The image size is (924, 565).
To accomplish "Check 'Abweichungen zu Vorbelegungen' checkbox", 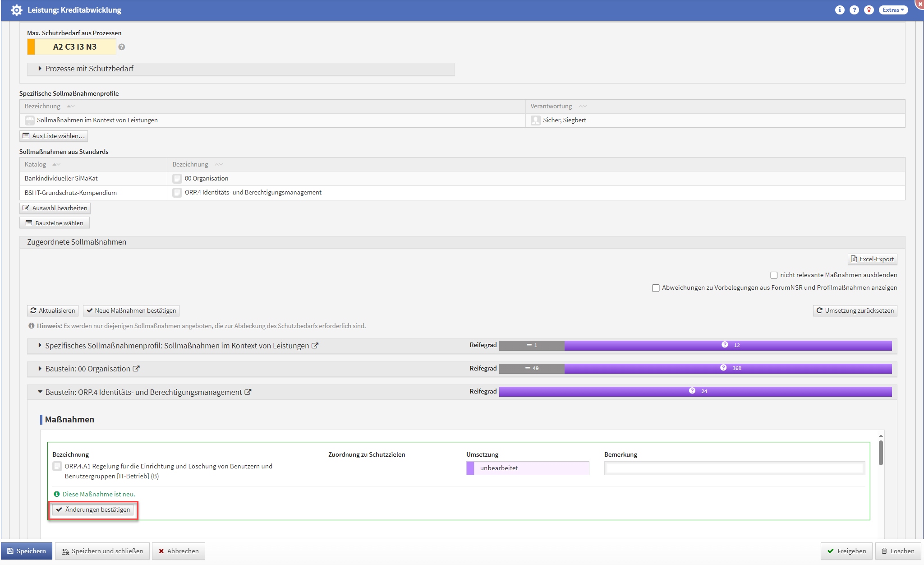I will pyautogui.click(x=656, y=288).
